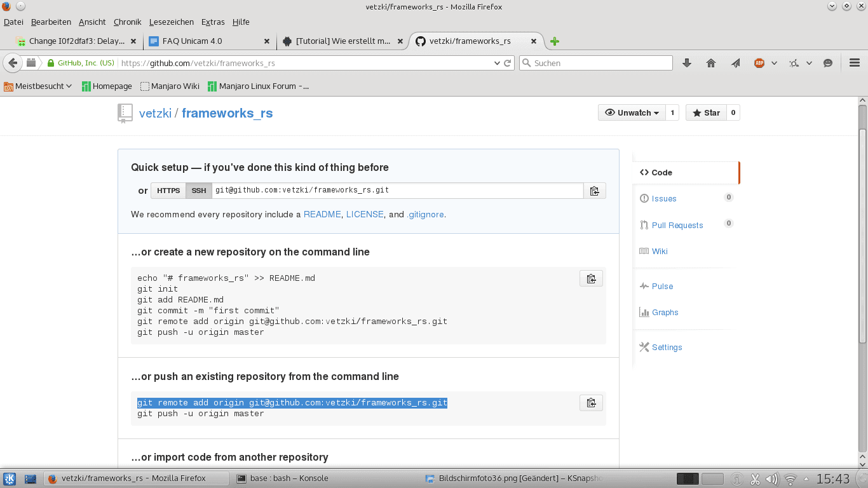Click the Manjaro Wiki bookmark
The image size is (868, 488).
(170, 86)
